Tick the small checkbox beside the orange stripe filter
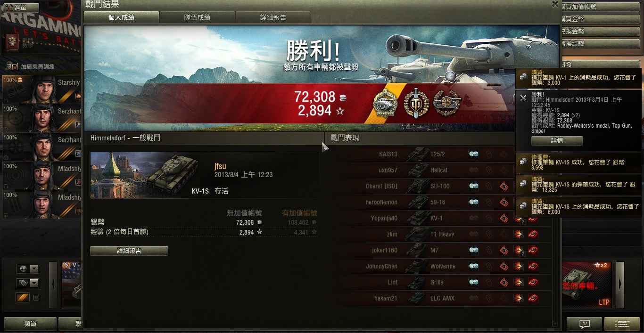The height and width of the screenshot is (333, 644). [36, 298]
